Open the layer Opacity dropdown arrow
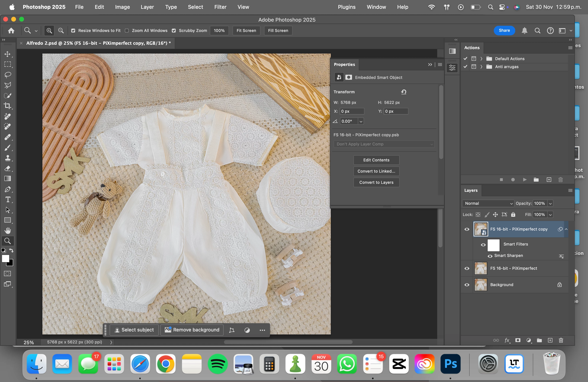Viewport: 588px width, 382px height. [x=550, y=204]
